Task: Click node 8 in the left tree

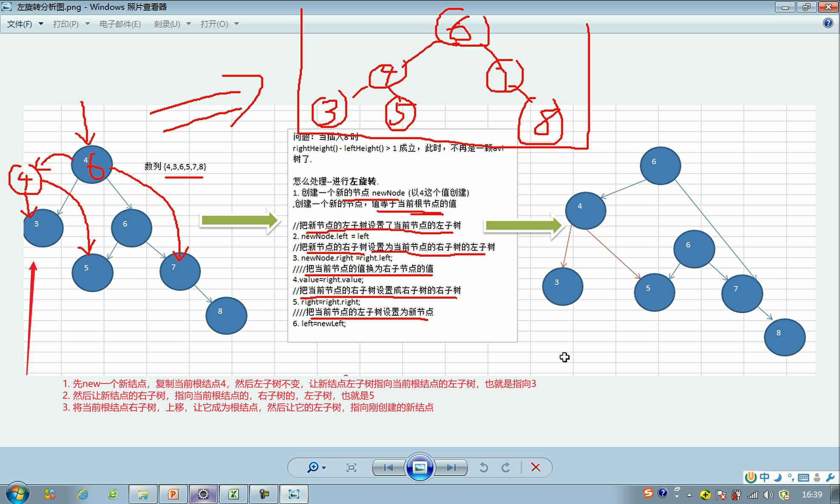Action: [x=226, y=315]
